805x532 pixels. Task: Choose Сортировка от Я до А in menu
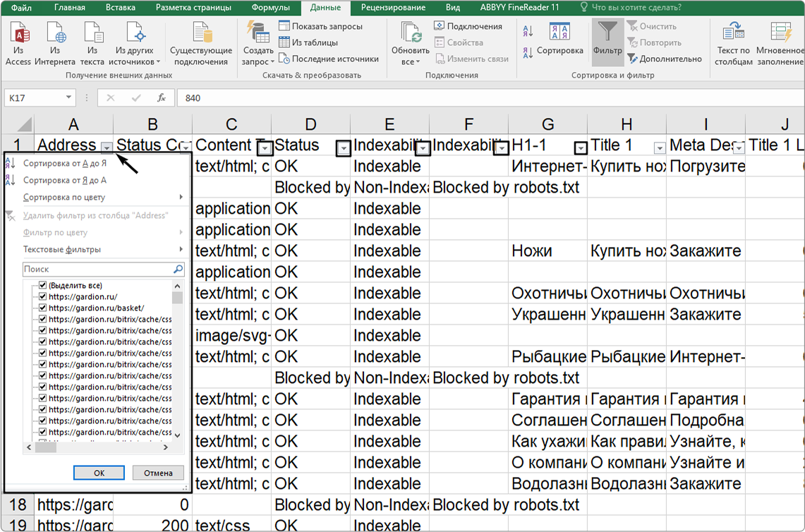click(65, 180)
